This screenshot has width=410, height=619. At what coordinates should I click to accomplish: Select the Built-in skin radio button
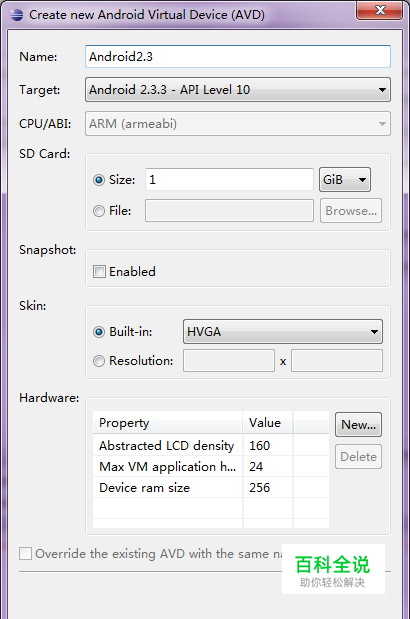99,332
